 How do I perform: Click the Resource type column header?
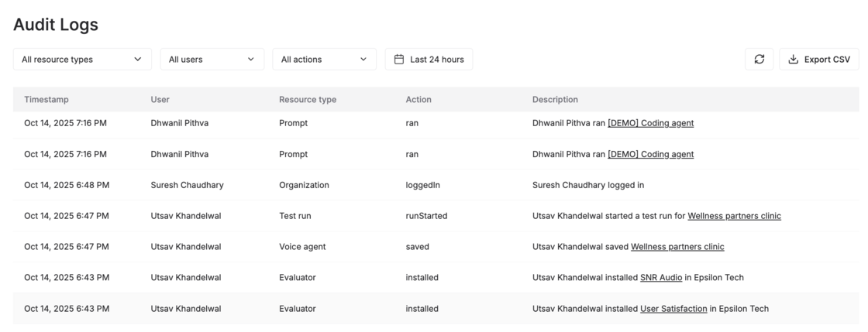click(x=308, y=100)
